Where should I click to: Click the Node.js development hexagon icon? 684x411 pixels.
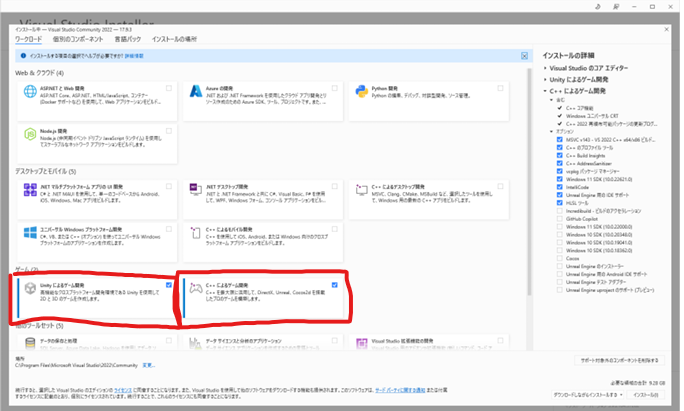[30, 134]
